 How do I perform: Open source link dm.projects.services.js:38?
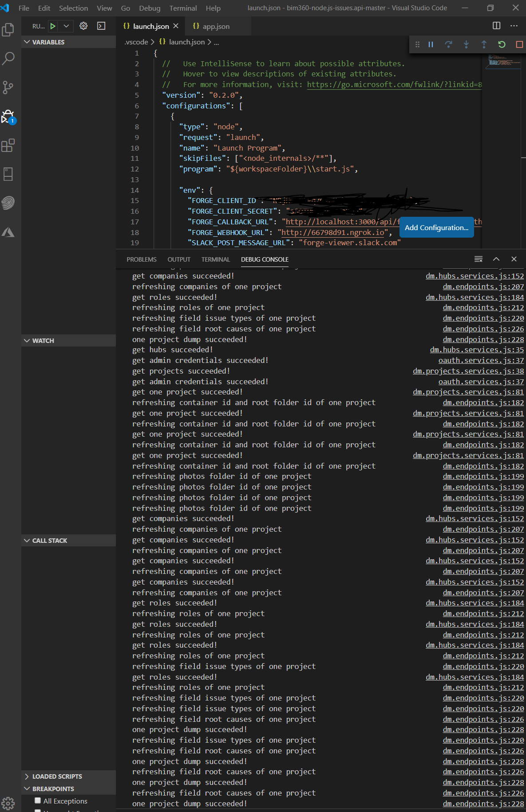pos(468,371)
